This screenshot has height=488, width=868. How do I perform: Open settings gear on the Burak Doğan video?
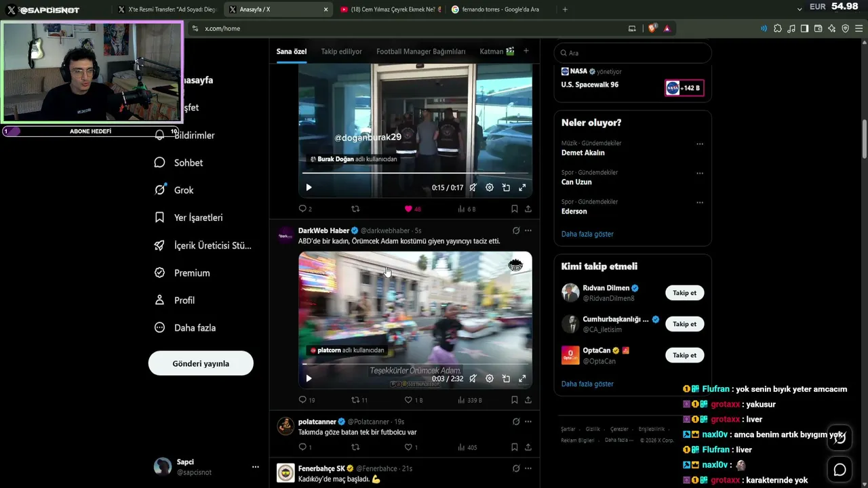(x=490, y=188)
